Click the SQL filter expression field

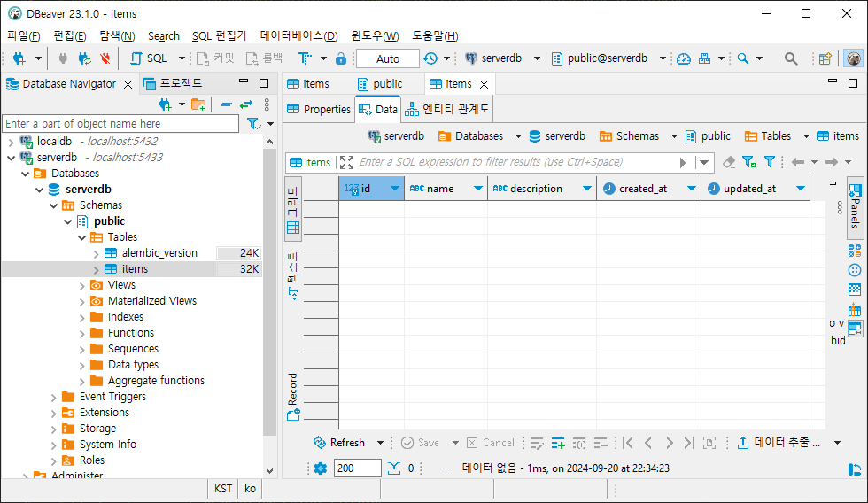pyautogui.click(x=515, y=162)
